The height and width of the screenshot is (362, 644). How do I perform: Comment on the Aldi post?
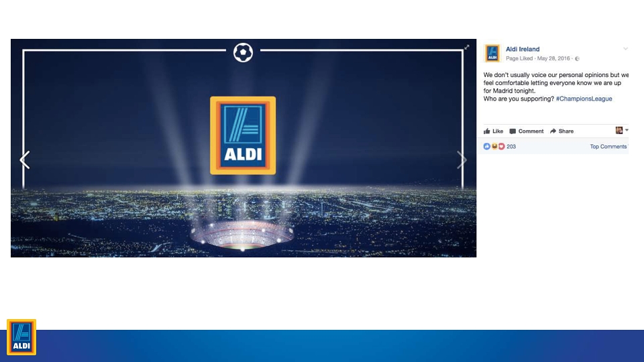(x=527, y=131)
